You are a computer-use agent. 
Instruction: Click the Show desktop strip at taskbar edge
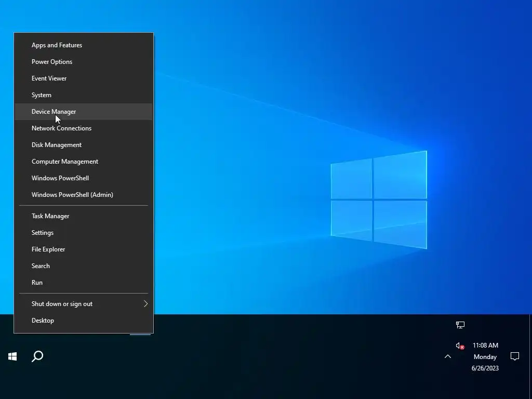pos(530,356)
